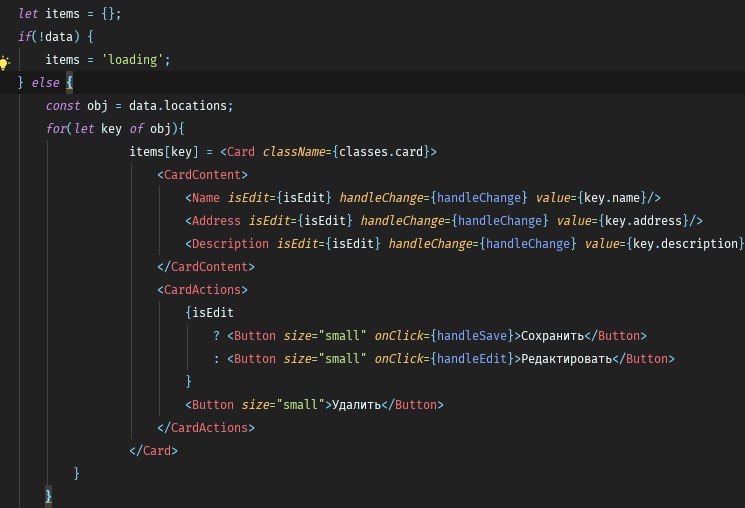The width and height of the screenshot is (745, 508).
Task: Click the let items declaration
Action: click(x=70, y=14)
